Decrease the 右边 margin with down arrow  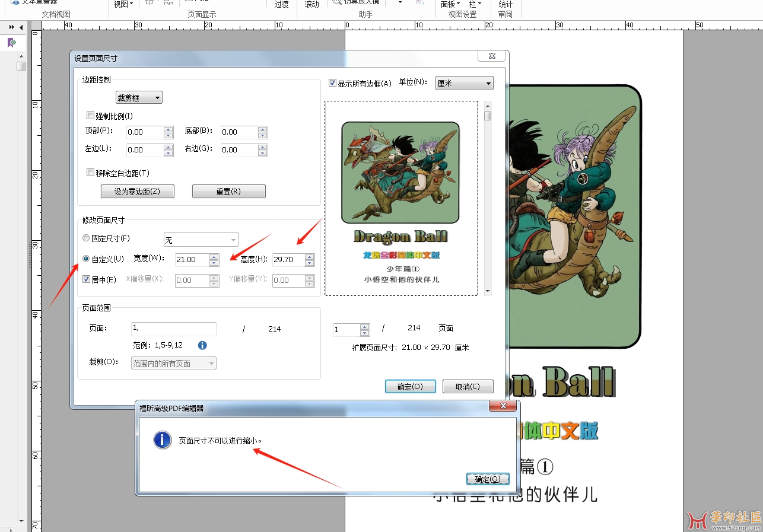263,154
